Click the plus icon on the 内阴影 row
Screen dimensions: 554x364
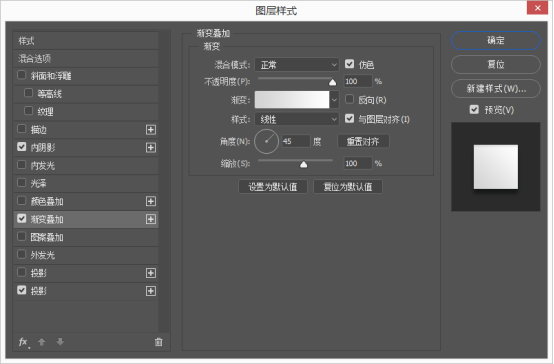[x=151, y=147]
